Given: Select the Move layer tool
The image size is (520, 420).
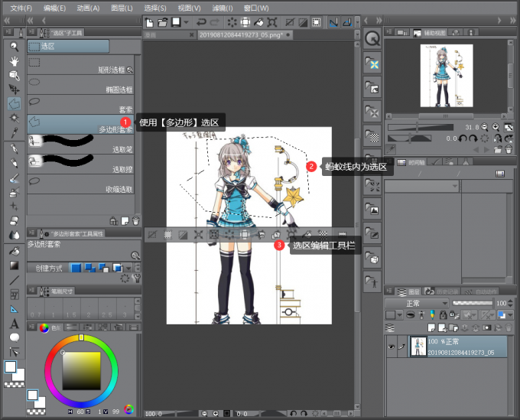Looking at the screenshot, I should [x=14, y=90].
